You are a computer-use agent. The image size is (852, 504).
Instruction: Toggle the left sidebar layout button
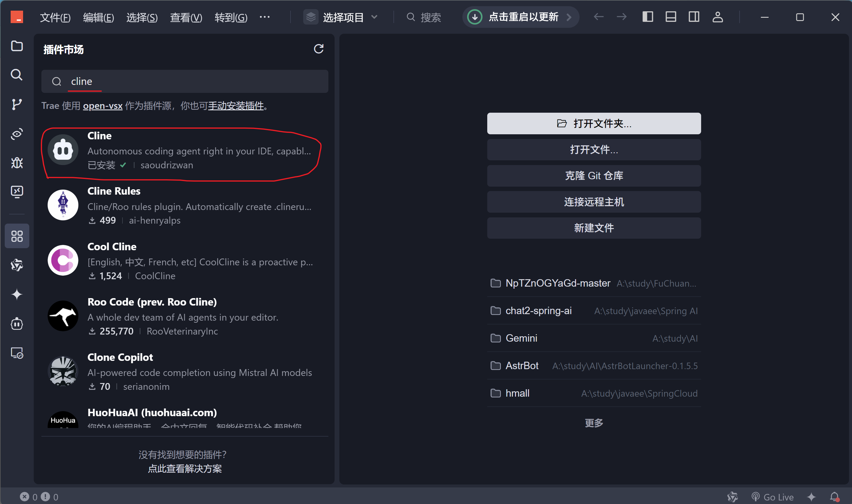[647, 17]
